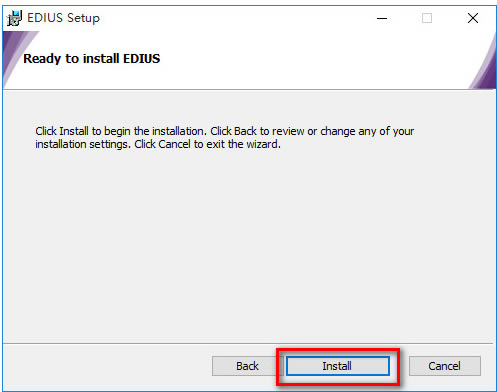Viewport: 497px width, 392px height.
Task: Click the greyed-out maximize box in title bar
Action: [427, 18]
